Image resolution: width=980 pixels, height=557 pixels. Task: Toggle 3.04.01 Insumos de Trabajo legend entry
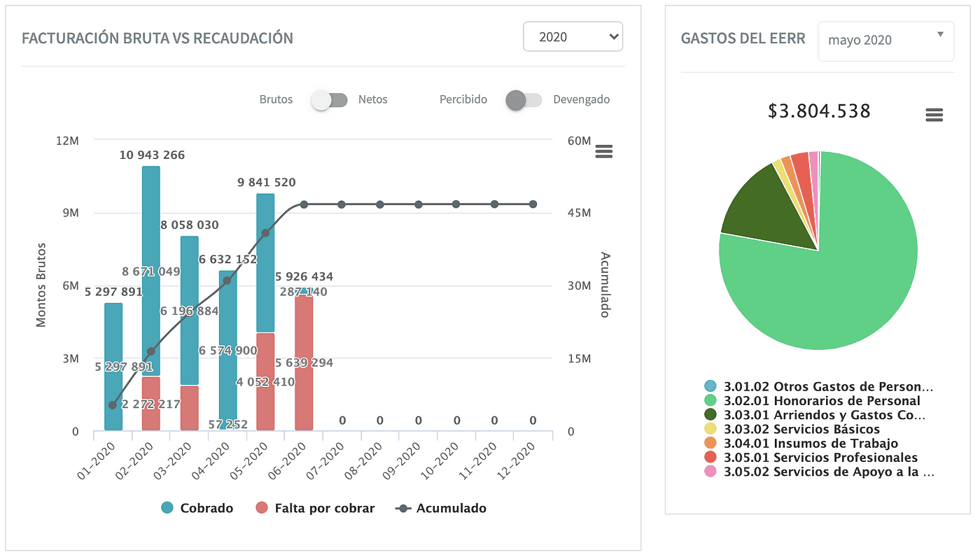click(x=801, y=443)
